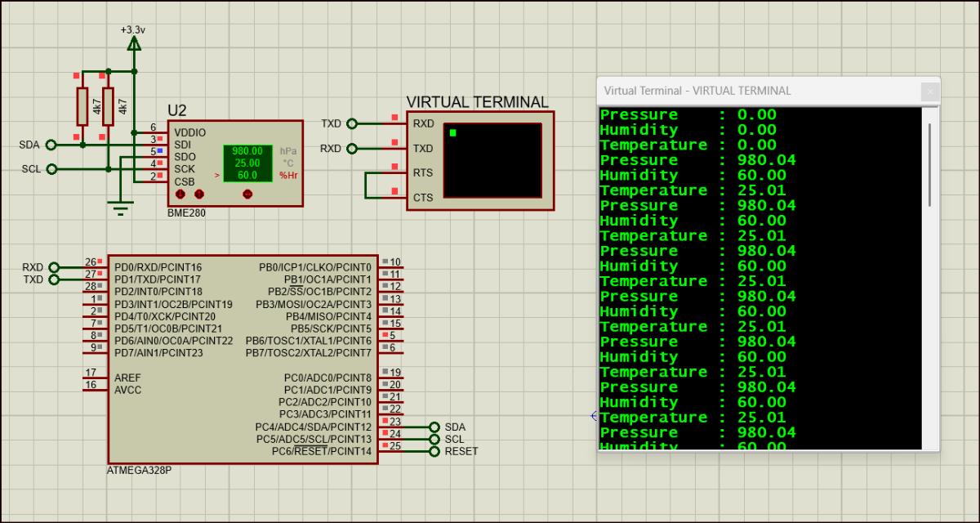
Task: Select the ground symbol below BME280 wiring
Action: pyautogui.click(x=121, y=209)
